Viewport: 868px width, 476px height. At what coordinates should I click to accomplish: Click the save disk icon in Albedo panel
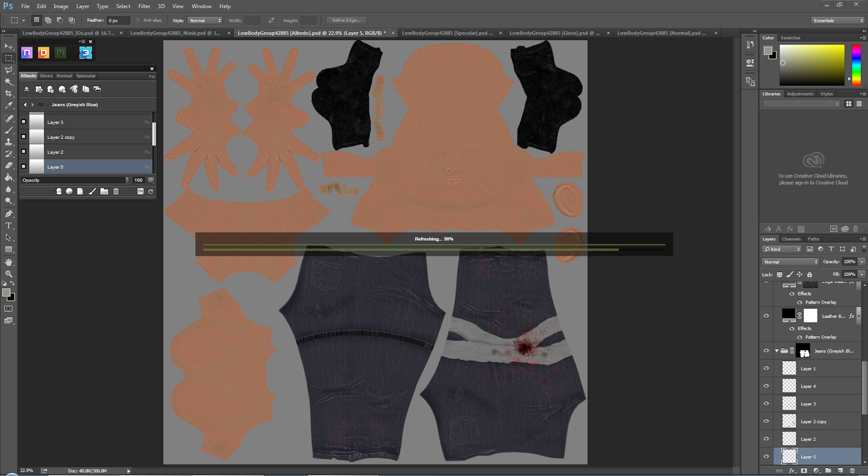tap(141, 191)
